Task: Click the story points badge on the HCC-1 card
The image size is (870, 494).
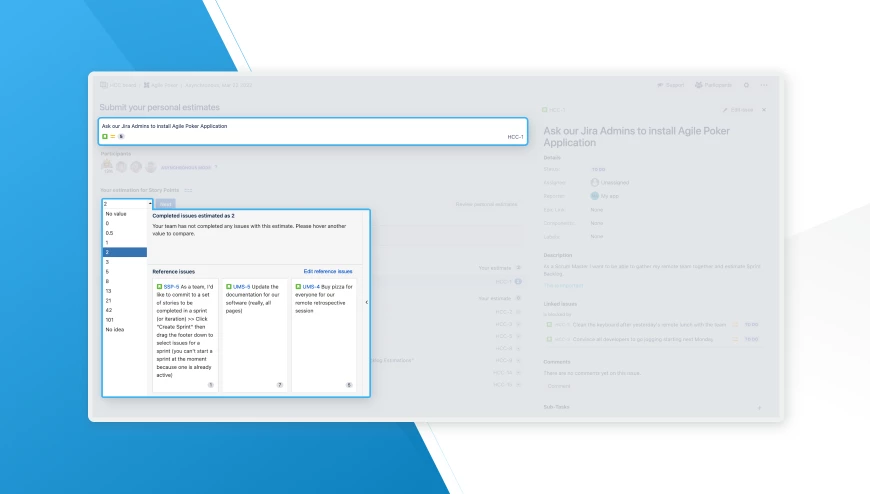Action: tap(121, 137)
